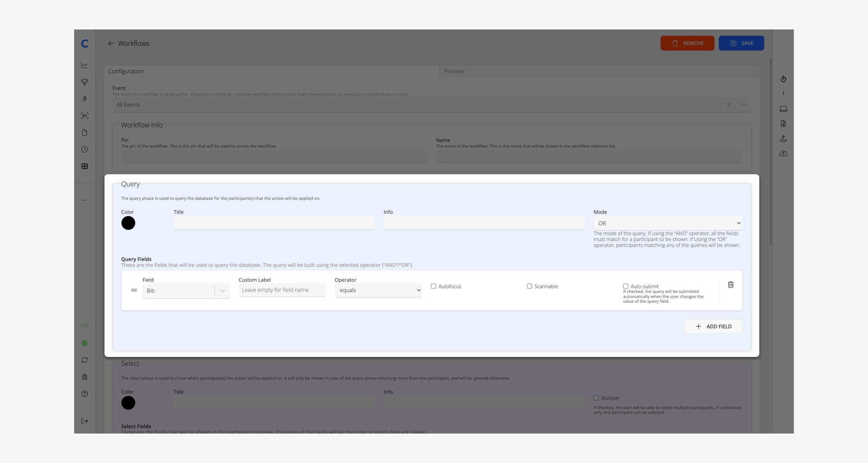Open the bug debug icon
868x463 pixels.
(85, 377)
